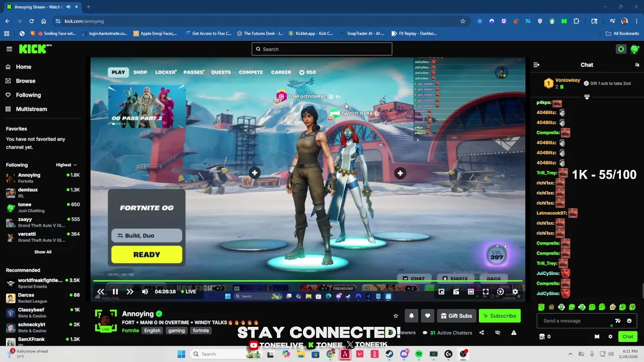Open the chat shop icon

(x=542, y=337)
